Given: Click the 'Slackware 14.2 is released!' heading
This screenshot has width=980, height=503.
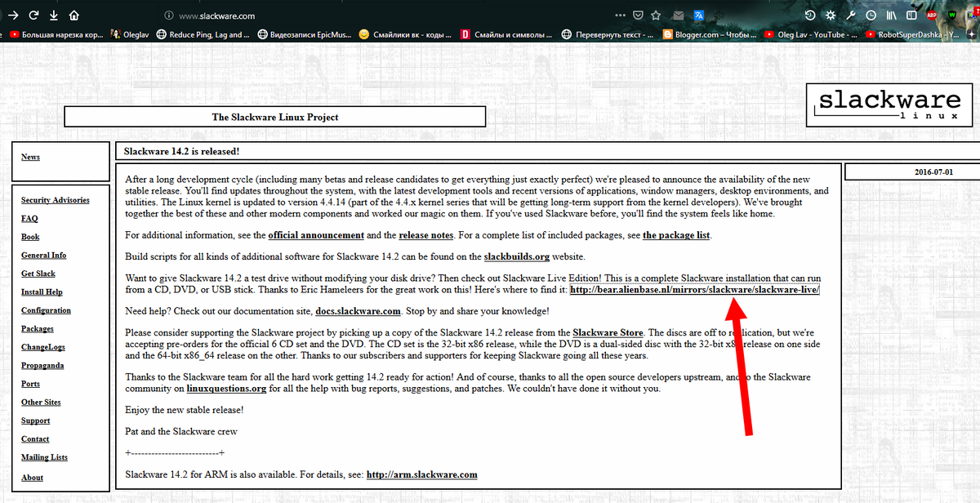Looking at the screenshot, I should pyautogui.click(x=181, y=151).
